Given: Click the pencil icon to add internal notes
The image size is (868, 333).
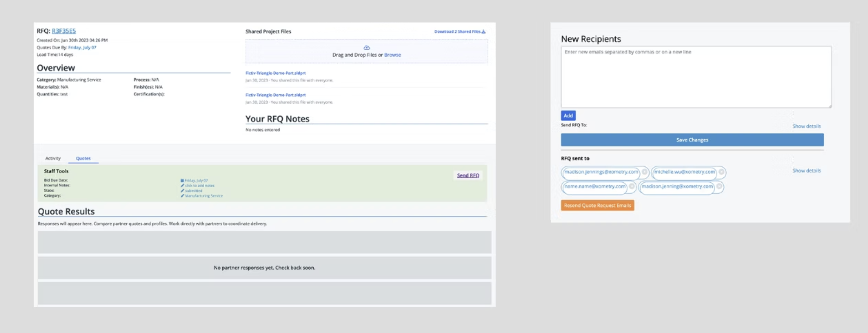Looking at the screenshot, I should (x=183, y=185).
